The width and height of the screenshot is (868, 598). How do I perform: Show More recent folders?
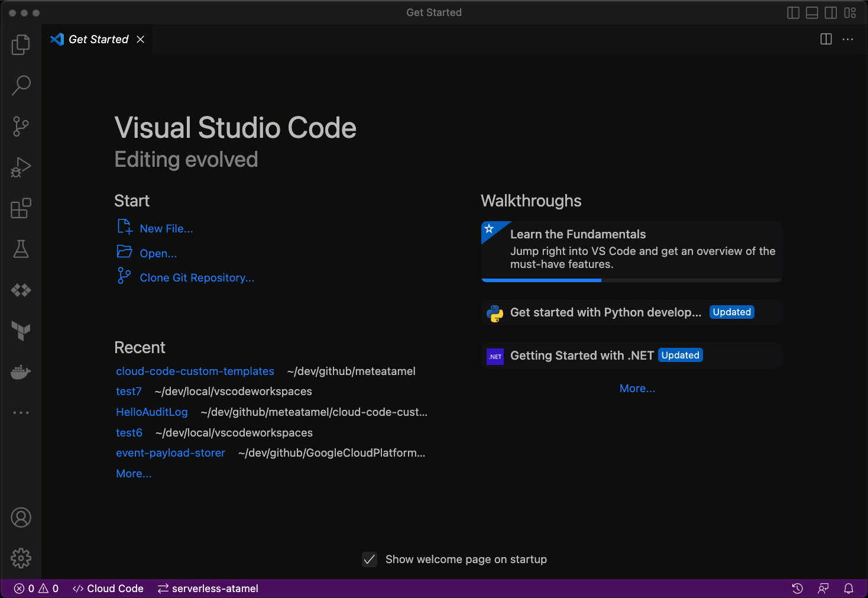[x=134, y=473]
